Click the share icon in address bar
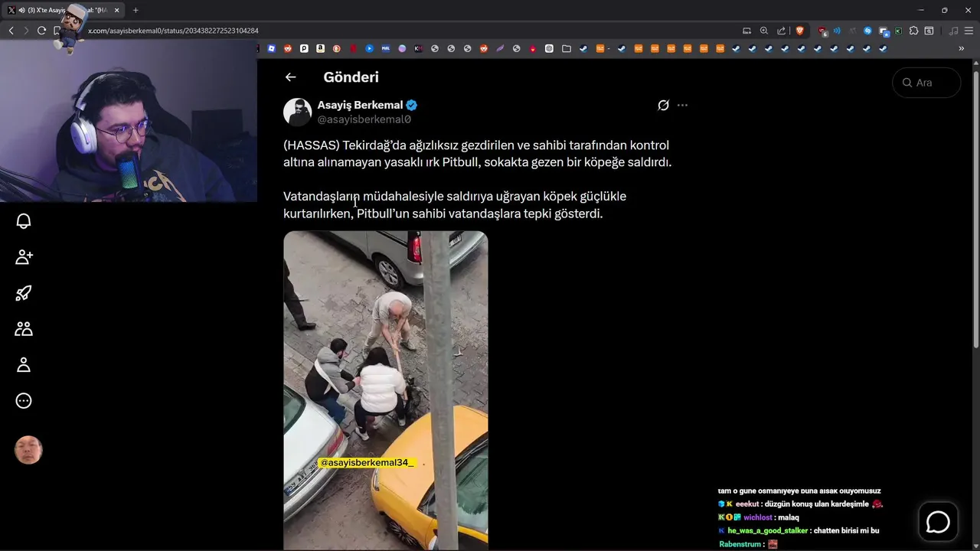Image resolution: width=980 pixels, height=551 pixels. tap(781, 31)
